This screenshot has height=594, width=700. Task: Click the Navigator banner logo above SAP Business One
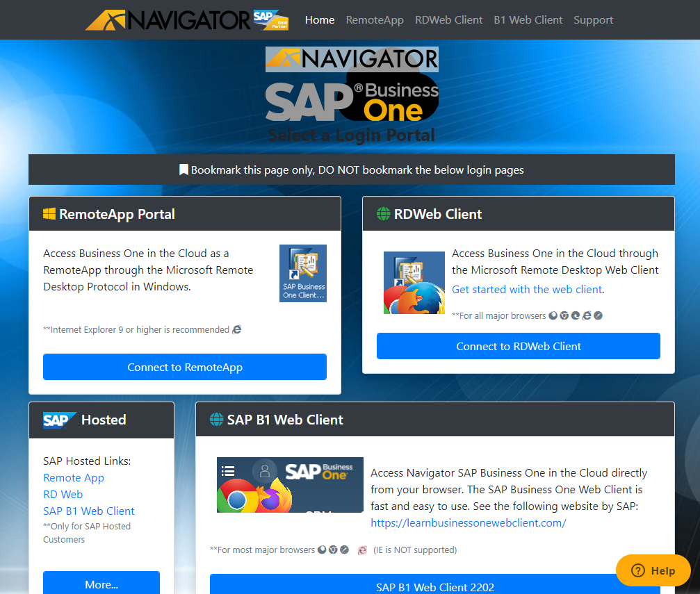tap(352, 59)
